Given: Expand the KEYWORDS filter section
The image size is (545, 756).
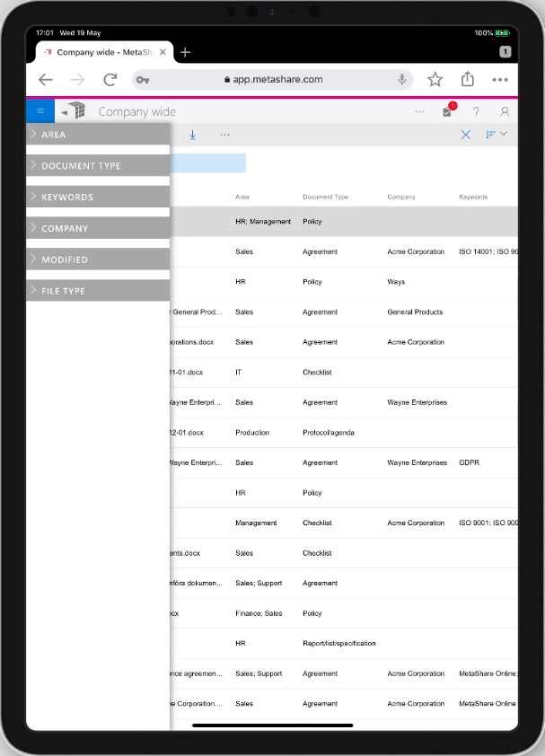Looking at the screenshot, I should pyautogui.click(x=98, y=197).
